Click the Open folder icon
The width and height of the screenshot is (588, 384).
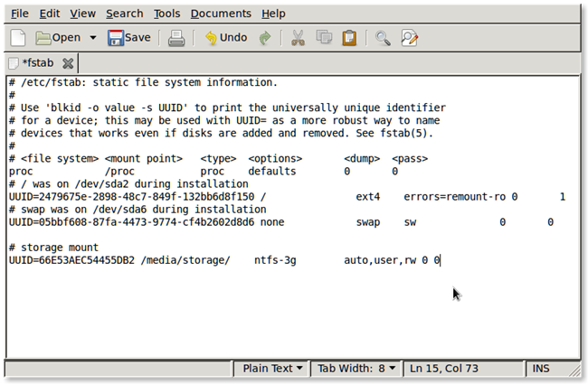pyautogui.click(x=43, y=38)
